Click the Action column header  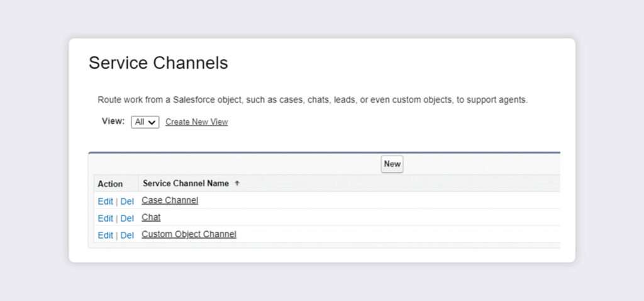point(110,185)
